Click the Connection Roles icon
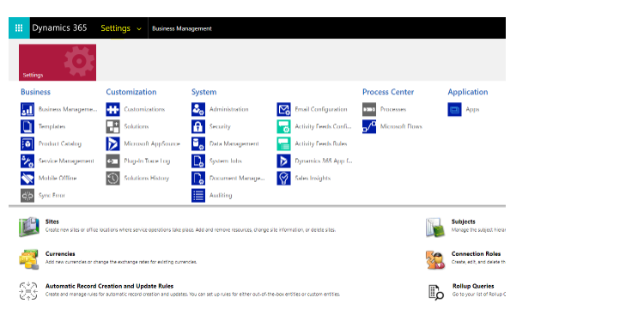Image resolution: width=644 pixels, height=322 pixels. [435, 259]
